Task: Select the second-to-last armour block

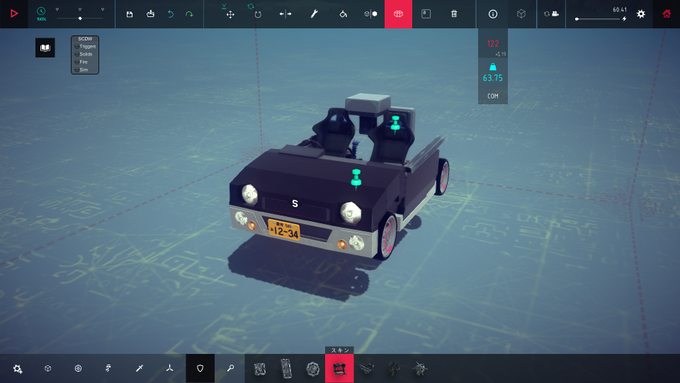Action: [x=394, y=369]
